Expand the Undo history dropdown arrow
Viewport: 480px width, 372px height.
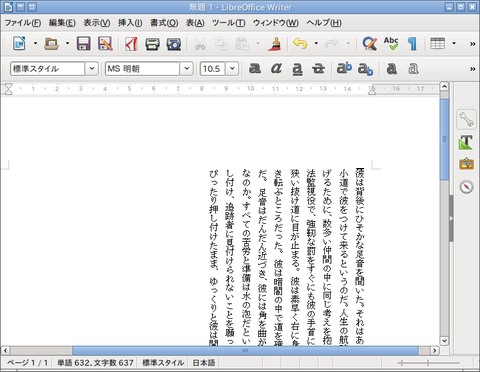click(316, 43)
